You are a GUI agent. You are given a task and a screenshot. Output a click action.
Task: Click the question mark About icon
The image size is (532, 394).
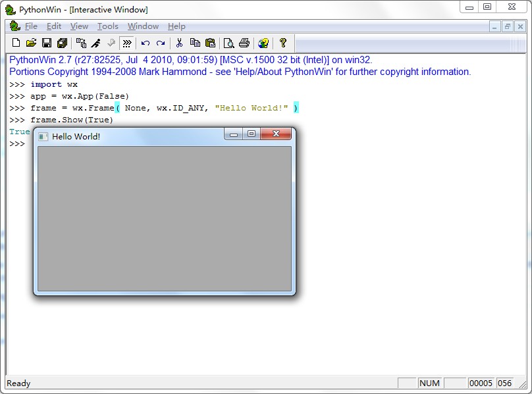(282, 43)
